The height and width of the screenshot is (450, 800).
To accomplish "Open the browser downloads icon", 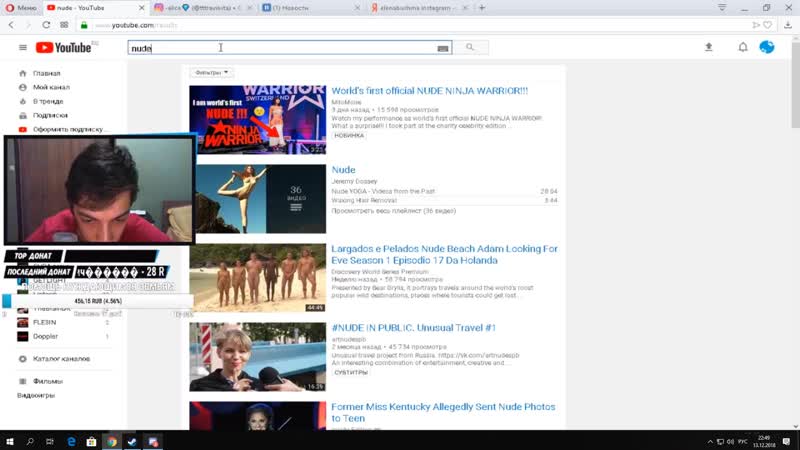I will click(788, 24).
